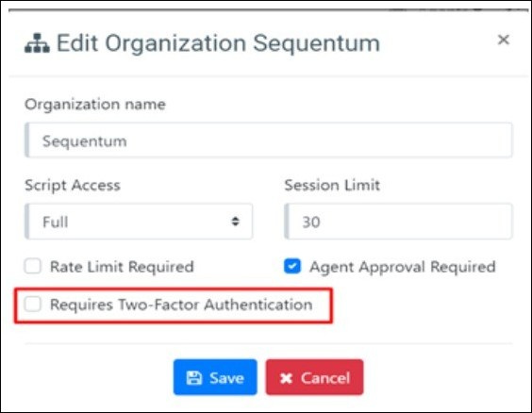
Task: Click the Edit Organization Sequentum heading
Action: [x=218, y=44]
